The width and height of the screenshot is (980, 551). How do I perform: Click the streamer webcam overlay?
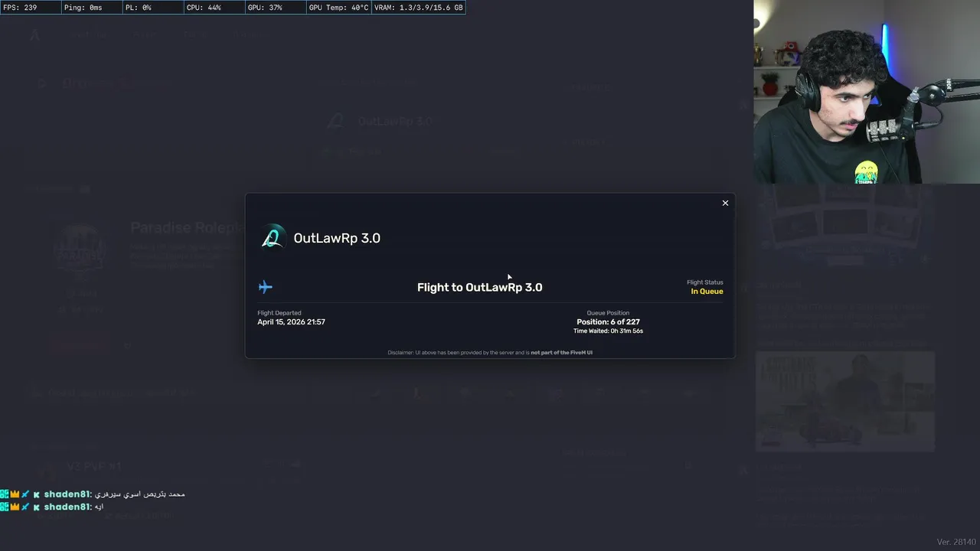[x=867, y=92]
